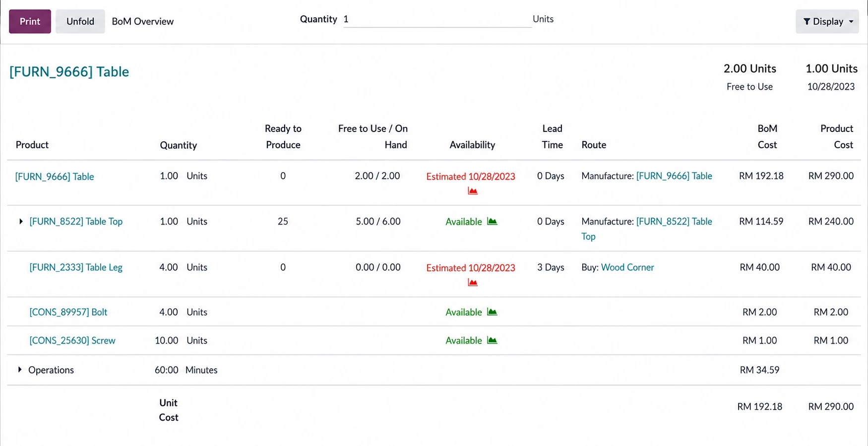The height and width of the screenshot is (446, 868).
Task: Click the BoM Overview title
Action: (x=143, y=21)
